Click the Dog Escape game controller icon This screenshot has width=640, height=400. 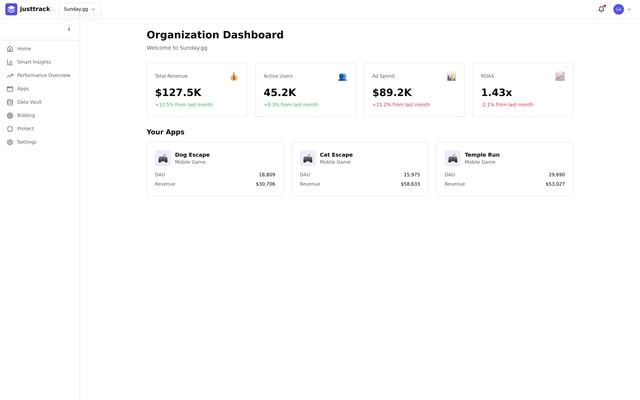pos(163,158)
